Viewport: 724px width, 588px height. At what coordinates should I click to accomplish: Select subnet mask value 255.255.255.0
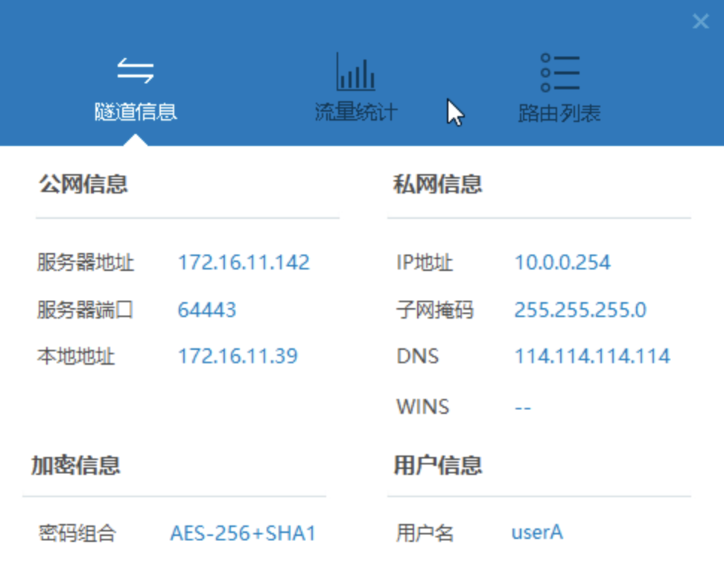tap(580, 310)
